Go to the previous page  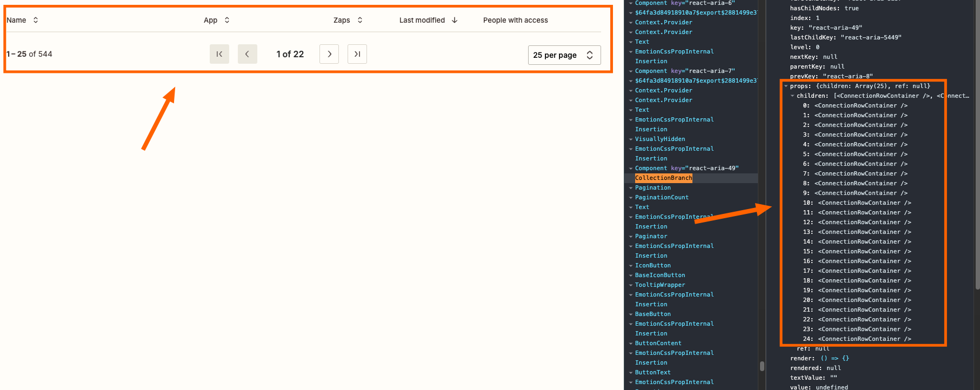pyautogui.click(x=247, y=54)
